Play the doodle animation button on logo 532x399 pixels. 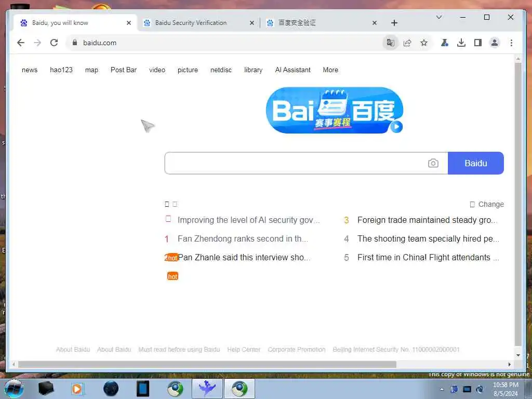point(396,127)
